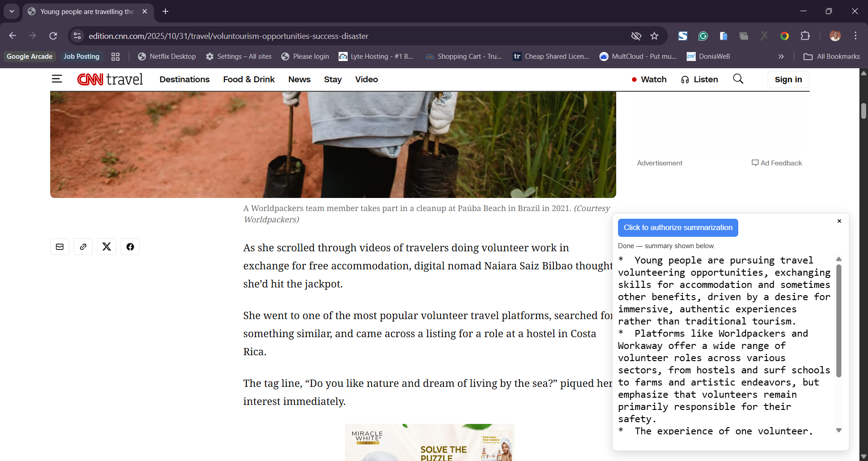Click the Worldpackers cleanup article photo
868x461 pixels.
click(x=333, y=145)
